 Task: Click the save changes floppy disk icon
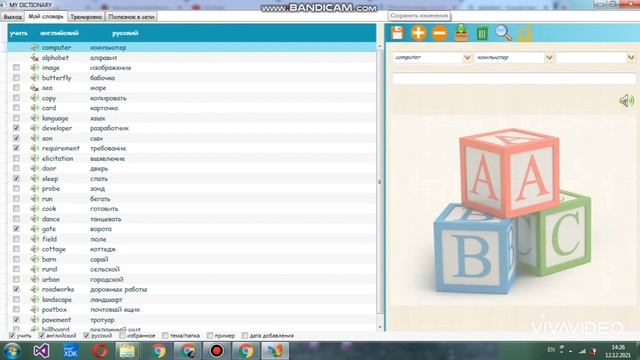(397, 33)
